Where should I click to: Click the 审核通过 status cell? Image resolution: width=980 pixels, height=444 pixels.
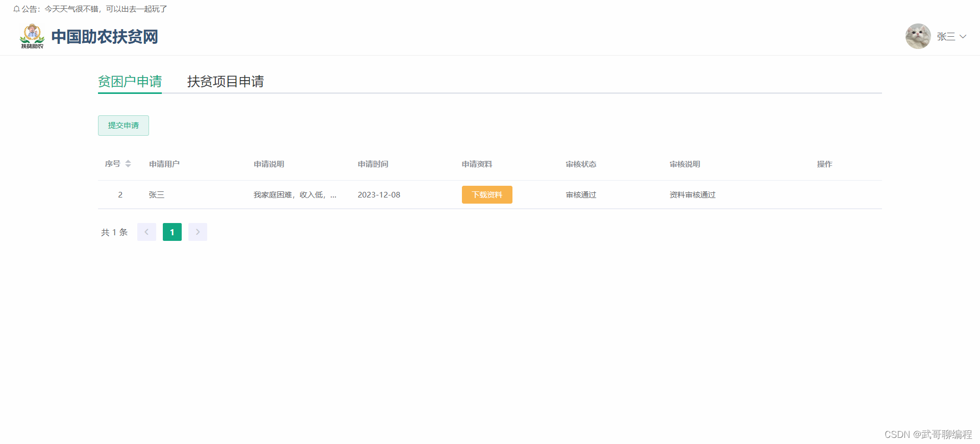click(x=581, y=195)
